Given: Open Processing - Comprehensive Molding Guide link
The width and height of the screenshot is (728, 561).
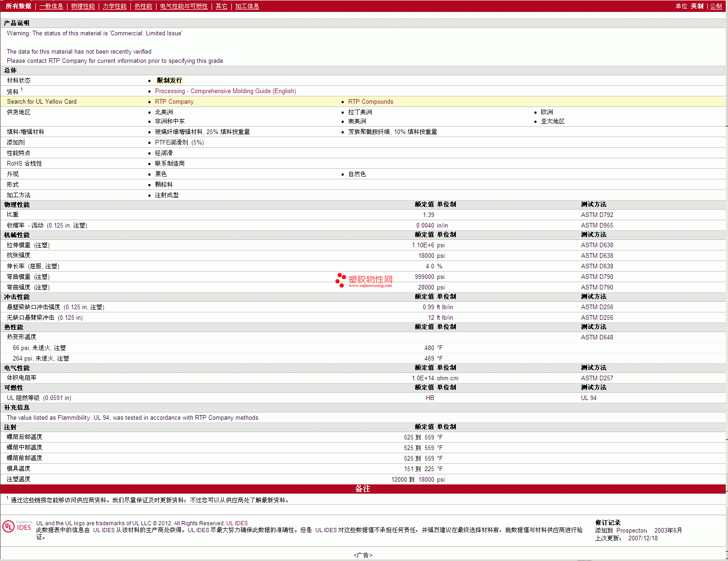Looking at the screenshot, I should point(225,91).
